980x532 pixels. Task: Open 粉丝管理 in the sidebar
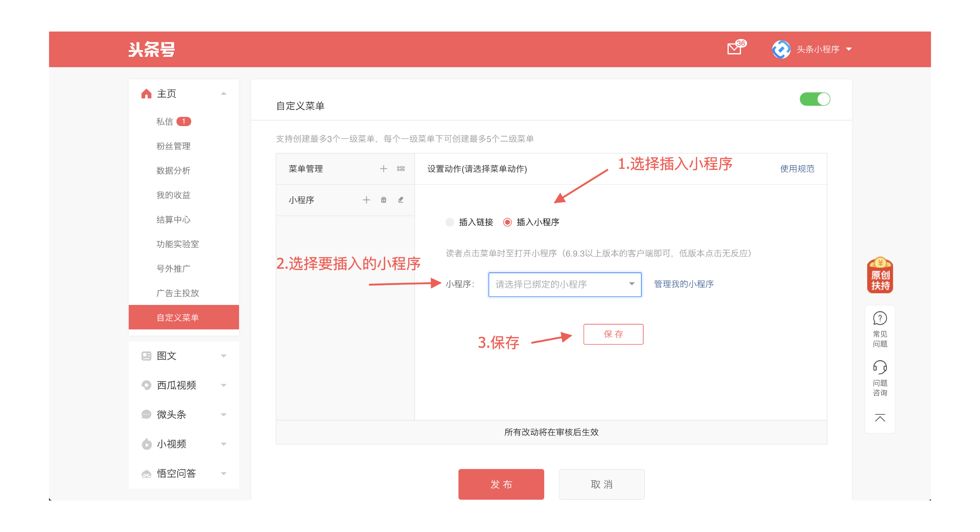[x=173, y=146]
